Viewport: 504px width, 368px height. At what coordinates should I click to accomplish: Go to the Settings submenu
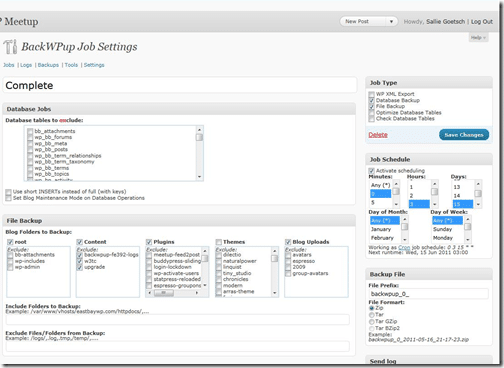94,65
